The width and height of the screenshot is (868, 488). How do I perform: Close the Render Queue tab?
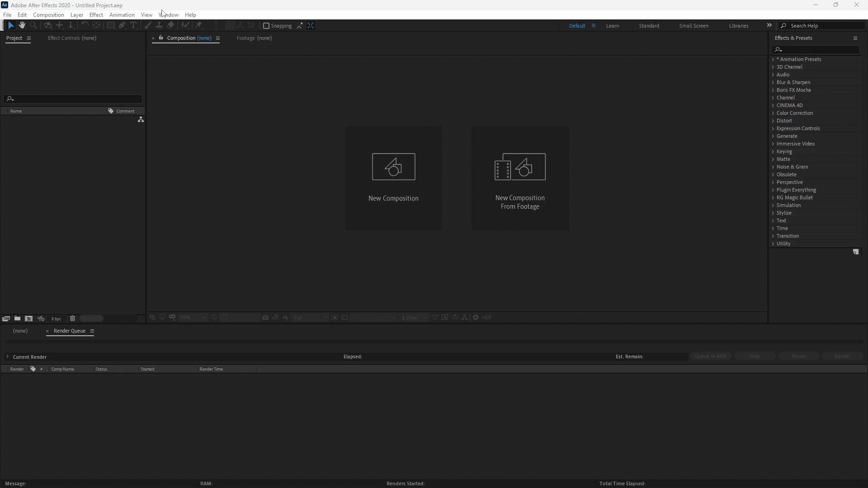[x=47, y=331]
